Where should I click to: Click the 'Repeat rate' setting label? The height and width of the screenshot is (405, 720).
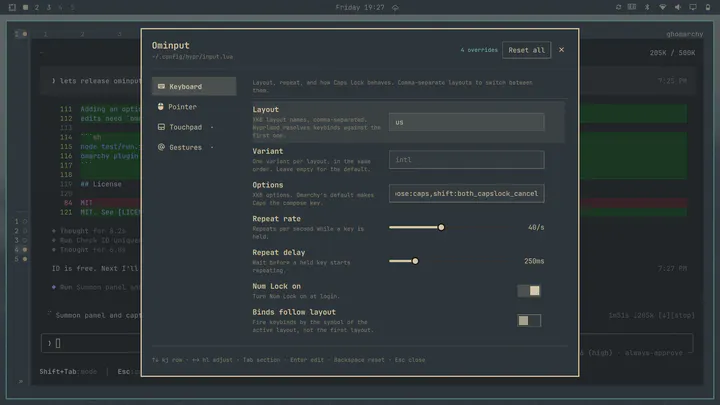pos(276,219)
